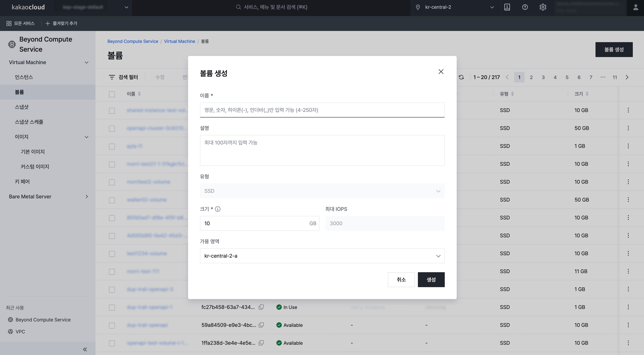
Task: Collapse the sidebar with double-chevron icon
Action: pos(85,349)
